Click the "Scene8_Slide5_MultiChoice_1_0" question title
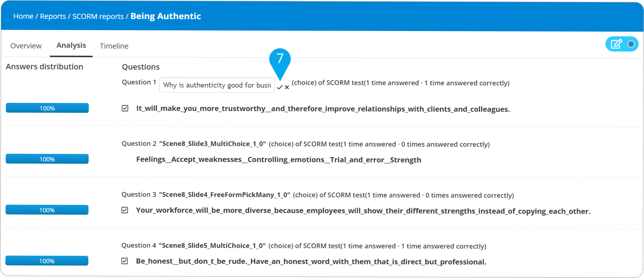The width and height of the screenshot is (644, 278). (212, 246)
